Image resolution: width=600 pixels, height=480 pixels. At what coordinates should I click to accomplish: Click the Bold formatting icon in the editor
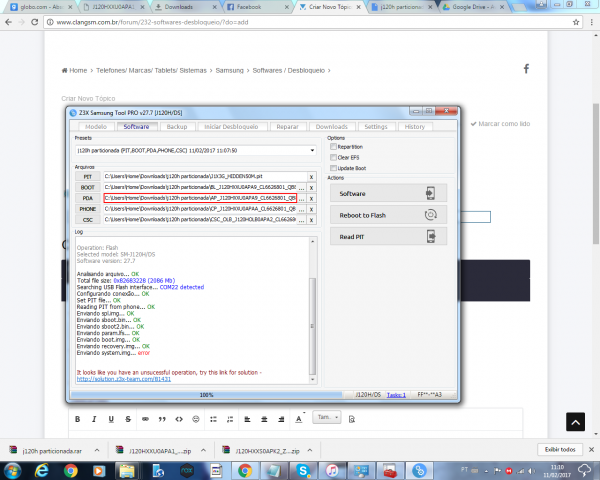point(78,419)
